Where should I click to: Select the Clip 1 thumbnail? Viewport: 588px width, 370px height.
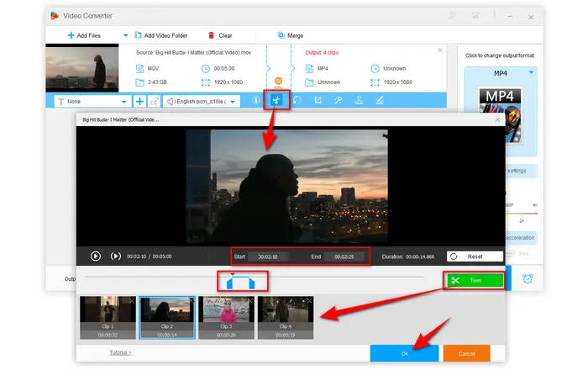[x=108, y=318]
